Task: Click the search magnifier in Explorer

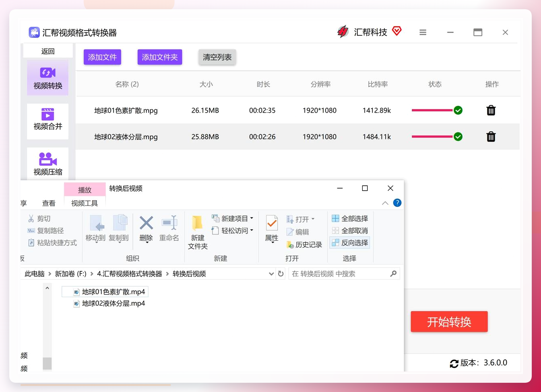Action: point(394,274)
